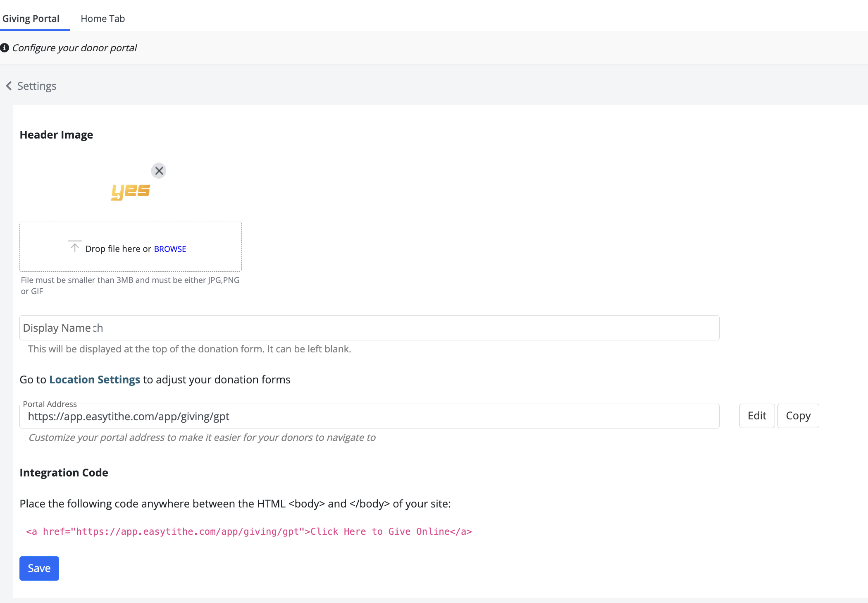
Task: Click the Settings back label
Action: pos(37,86)
